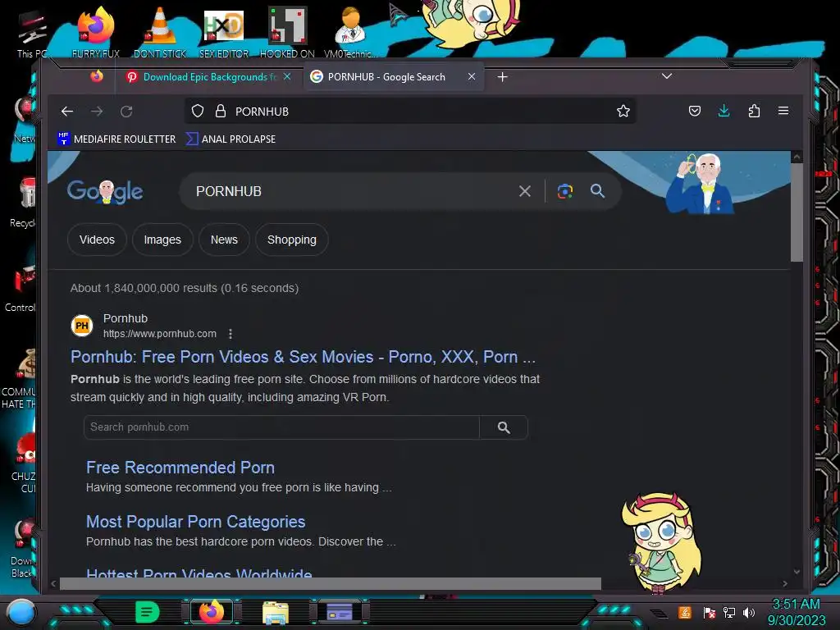Screen dimensions: 840x630
Task: Open File Explorer from the taskbar
Action: click(276, 613)
